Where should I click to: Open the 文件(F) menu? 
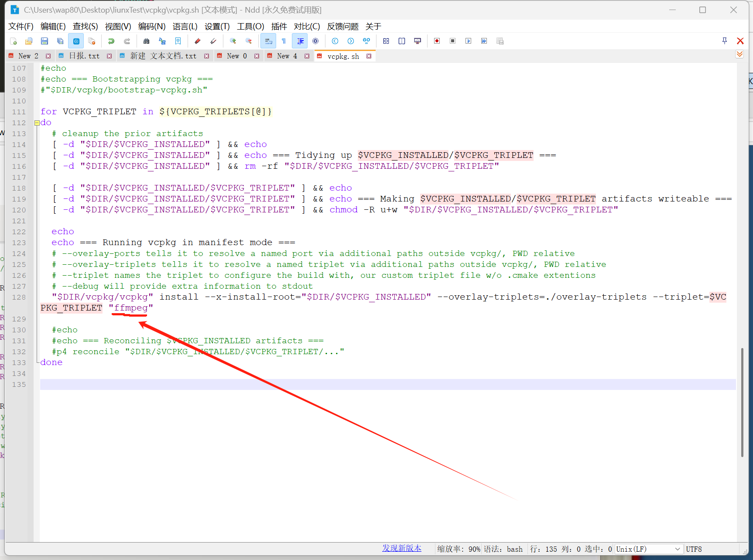[x=21, y=27]
